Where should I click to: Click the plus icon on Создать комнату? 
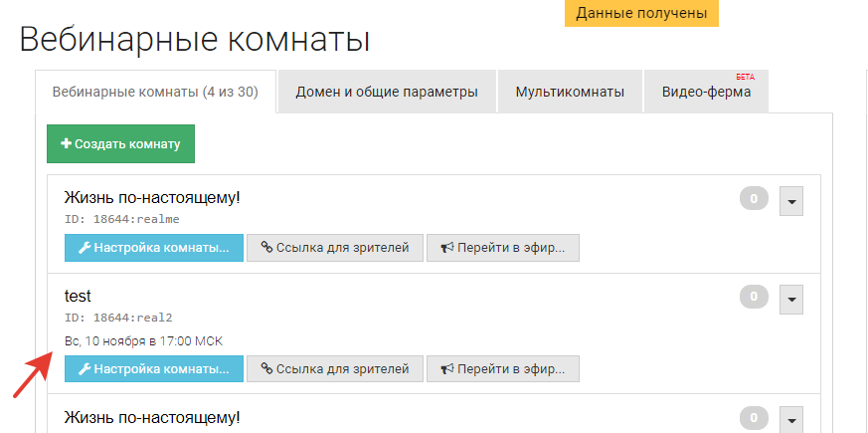[66, 144]
